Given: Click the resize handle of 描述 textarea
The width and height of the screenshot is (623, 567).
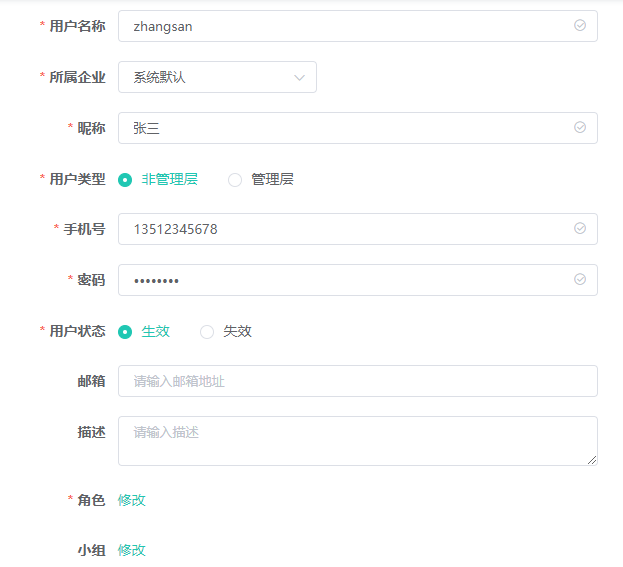Looking at the screenshot, I should pyautogui.click(x=592, y=460).
